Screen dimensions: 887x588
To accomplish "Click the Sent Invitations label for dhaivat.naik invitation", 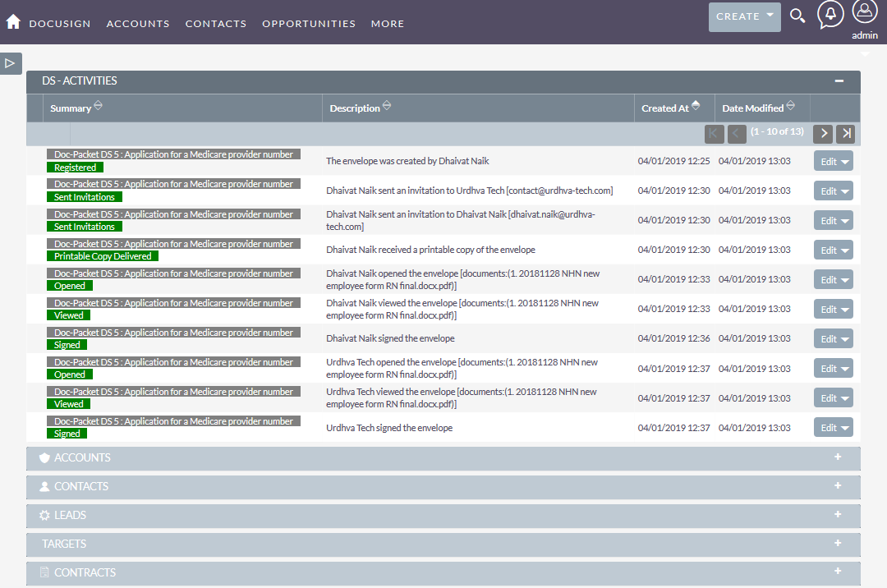I will click(85, 227).
